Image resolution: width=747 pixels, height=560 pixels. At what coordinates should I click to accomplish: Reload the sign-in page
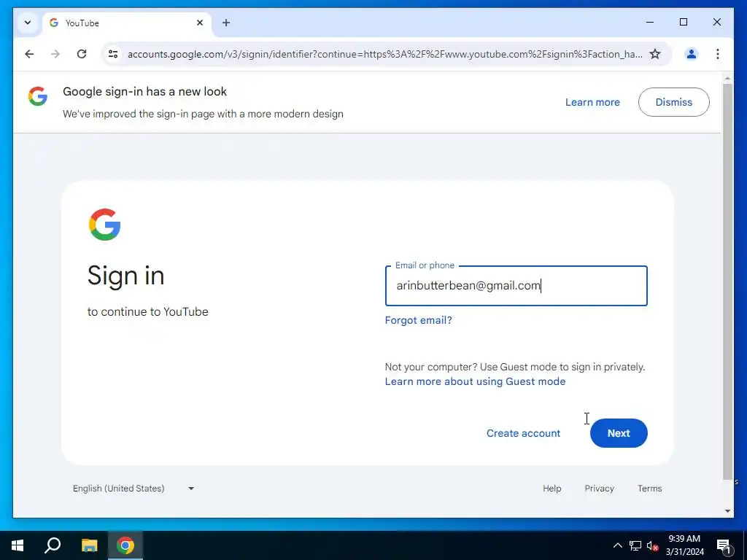click(82, 54)
